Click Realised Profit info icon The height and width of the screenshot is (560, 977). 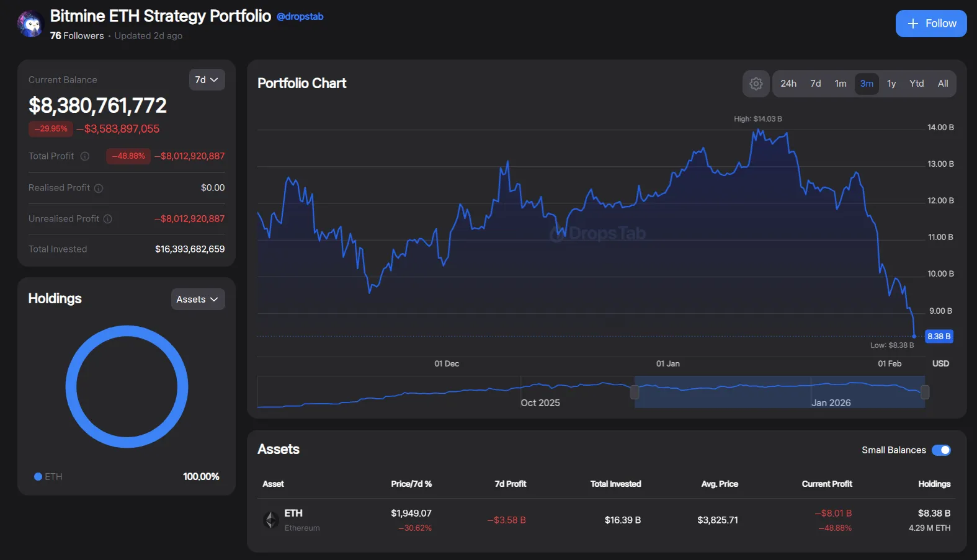99,188
